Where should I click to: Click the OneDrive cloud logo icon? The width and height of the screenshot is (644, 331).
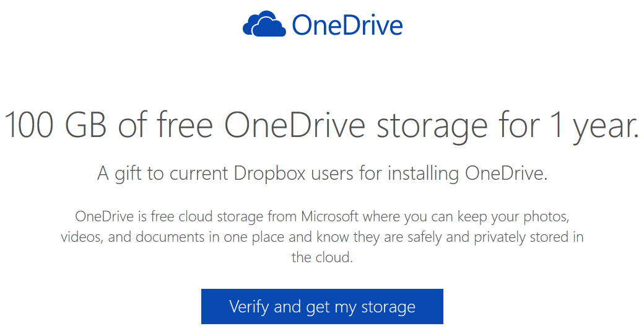coord(264,25)
